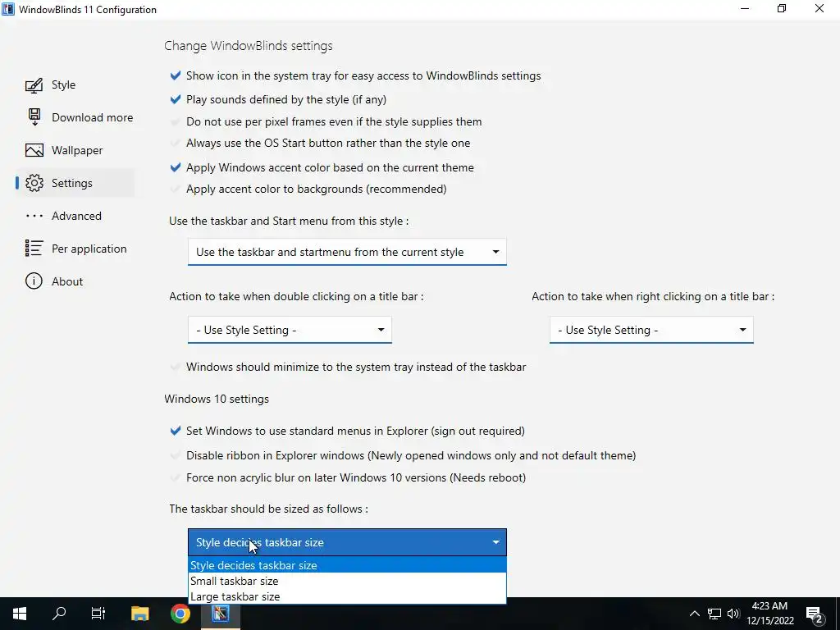Toggle Apply Windows accent color checkbox
Viewport: 840px width, 630px height.
176,167
